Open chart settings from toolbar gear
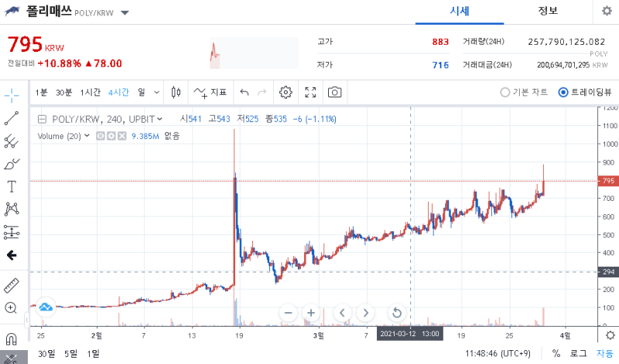Screen dimensions: 619x364 pos(286,92)
